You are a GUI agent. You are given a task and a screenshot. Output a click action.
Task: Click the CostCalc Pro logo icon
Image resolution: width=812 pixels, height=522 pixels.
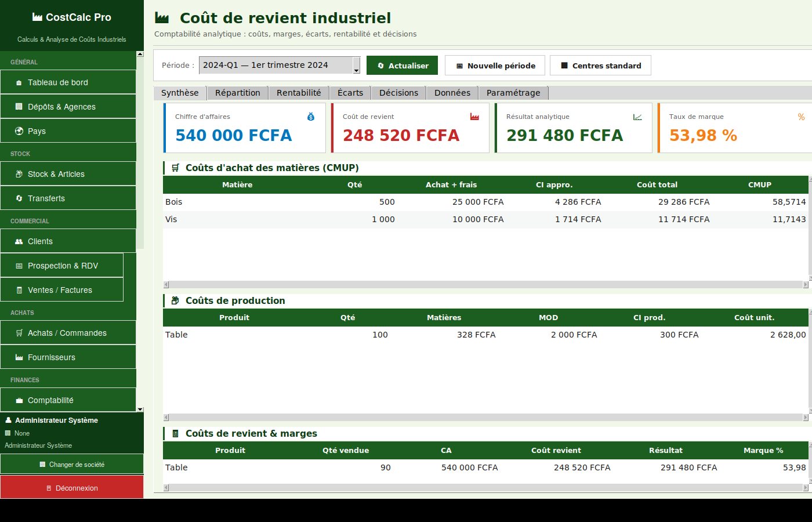coord(37,17)
